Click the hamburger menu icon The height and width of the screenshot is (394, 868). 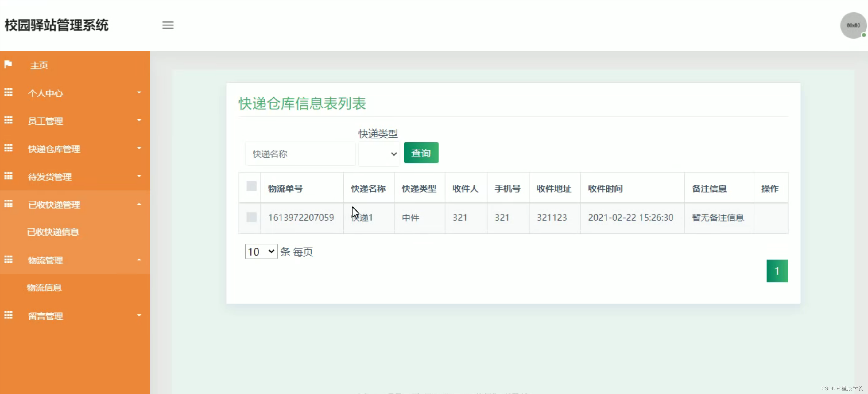click(x=168, y=25)
